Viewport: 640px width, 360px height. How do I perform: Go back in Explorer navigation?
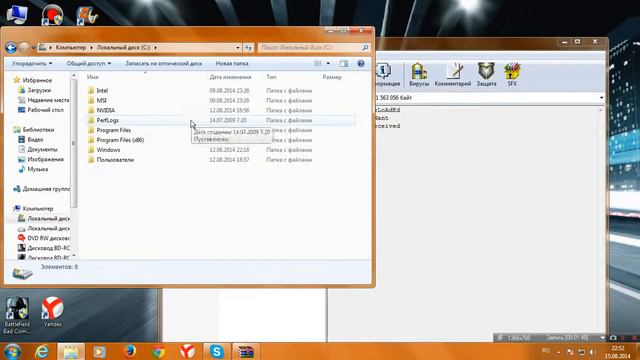tap(11, 48)
